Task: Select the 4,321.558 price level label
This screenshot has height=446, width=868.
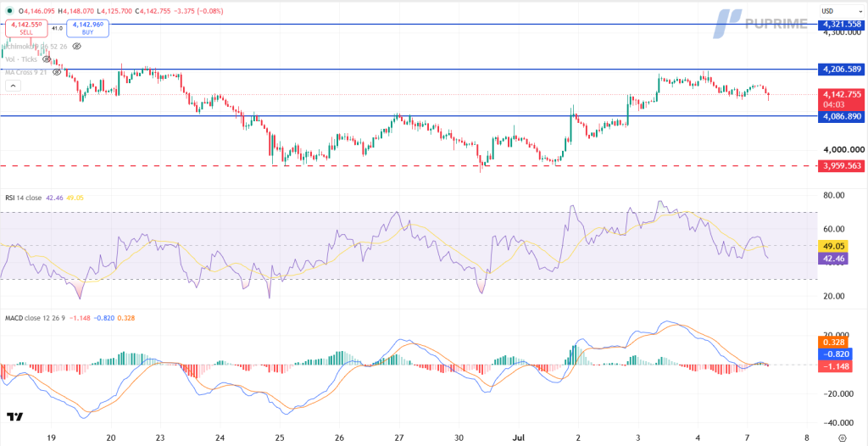Action: pos(842,25)
